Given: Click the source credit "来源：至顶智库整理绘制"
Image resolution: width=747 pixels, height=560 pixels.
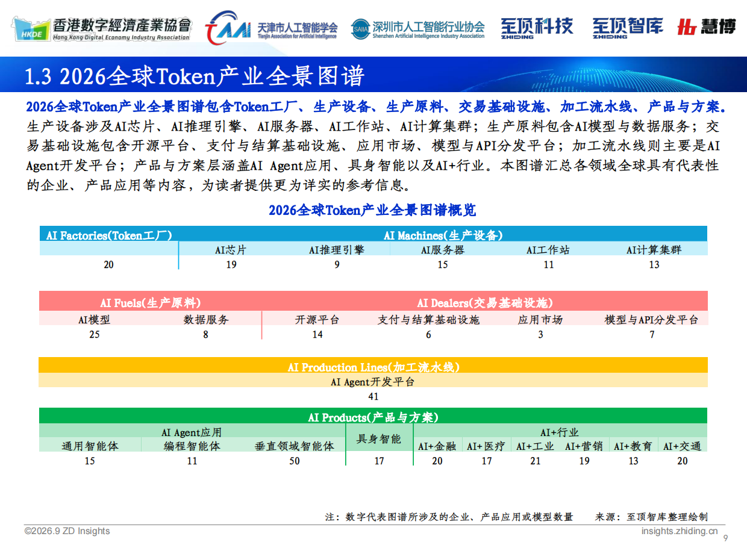Looking at the screenshot, I should click(x=651, y=517).
